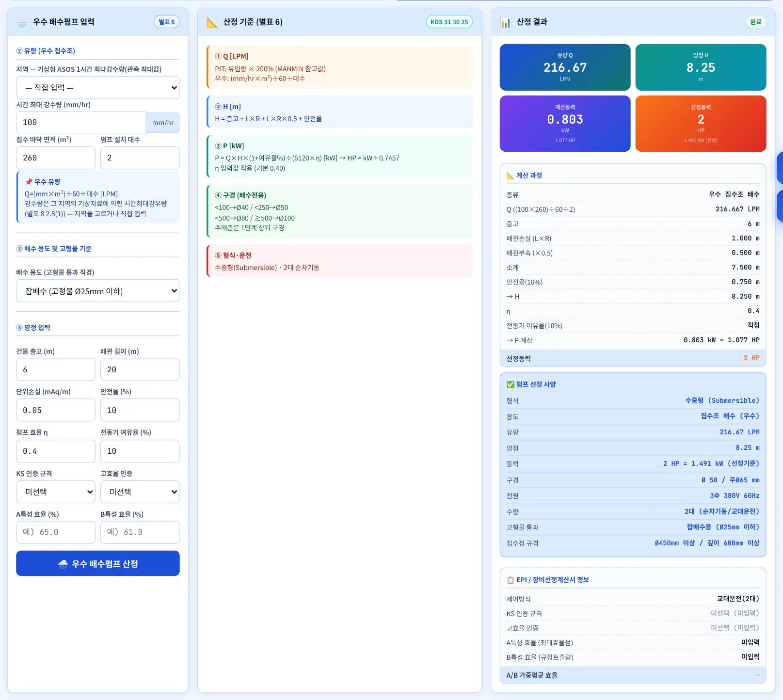Image resolution: width=783 pixels, height=700 pixels.
Task: Click the 우수 배수펌프 산정 button
Action: [x=98, y=563]
